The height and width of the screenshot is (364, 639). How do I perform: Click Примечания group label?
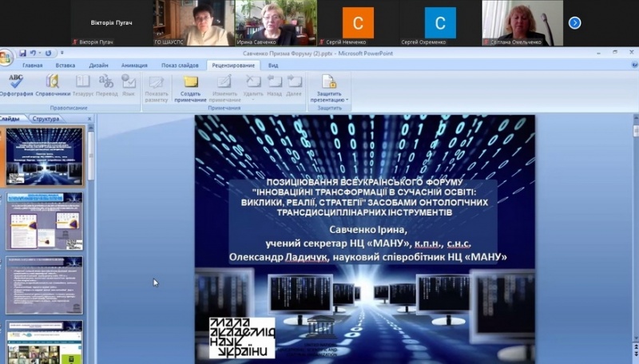(224, 108)
